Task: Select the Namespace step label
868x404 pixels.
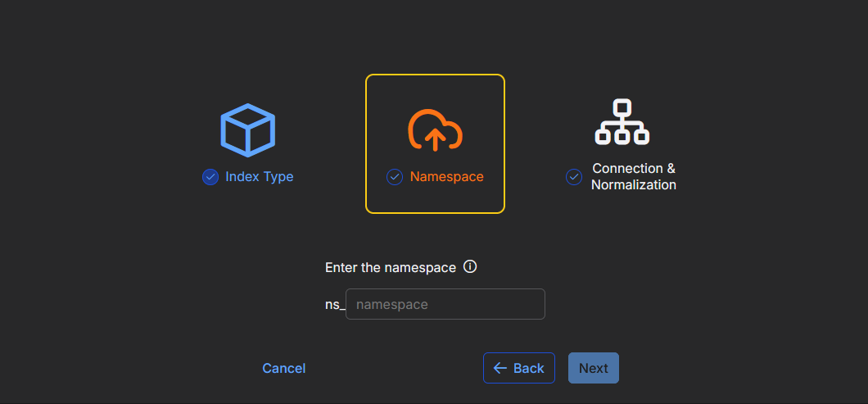Action: (446, 177)
